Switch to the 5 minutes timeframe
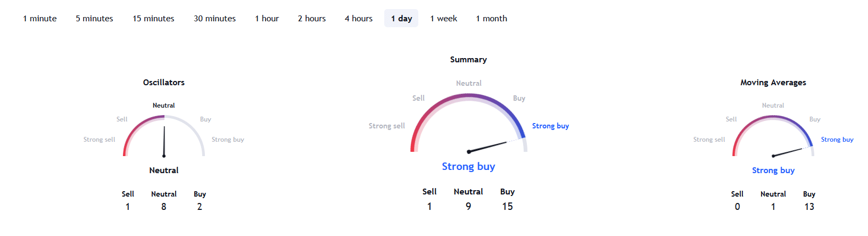 coord(94,19)
